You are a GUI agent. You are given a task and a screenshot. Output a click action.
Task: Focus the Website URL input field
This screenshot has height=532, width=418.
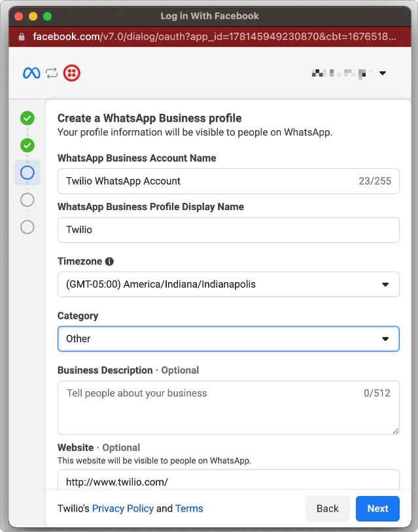pyautogui.click(x=228, y=480)
